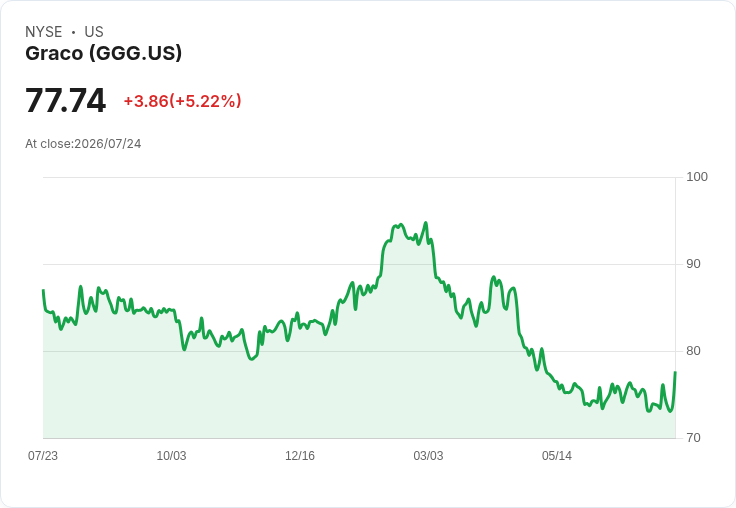Click the 80 y-axis price label
This screenshot has width=736, height=508.
tap(693, 351)
